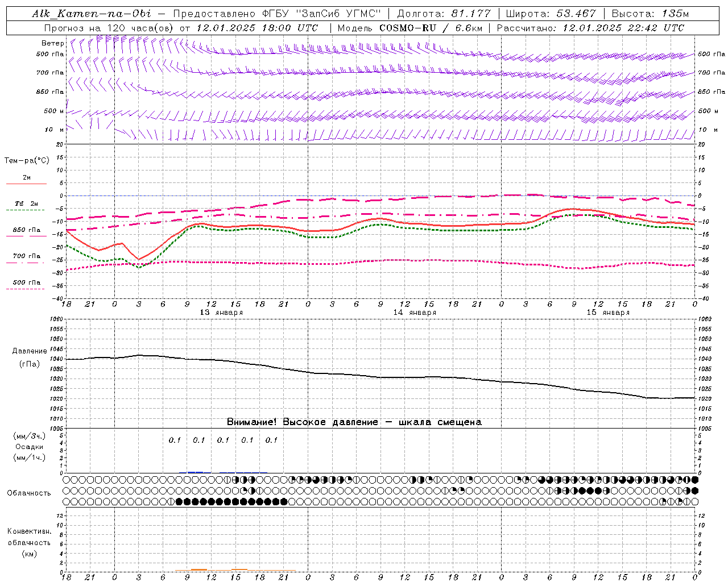
Task: Click the (км) convective height unit label
Action: 29,553
